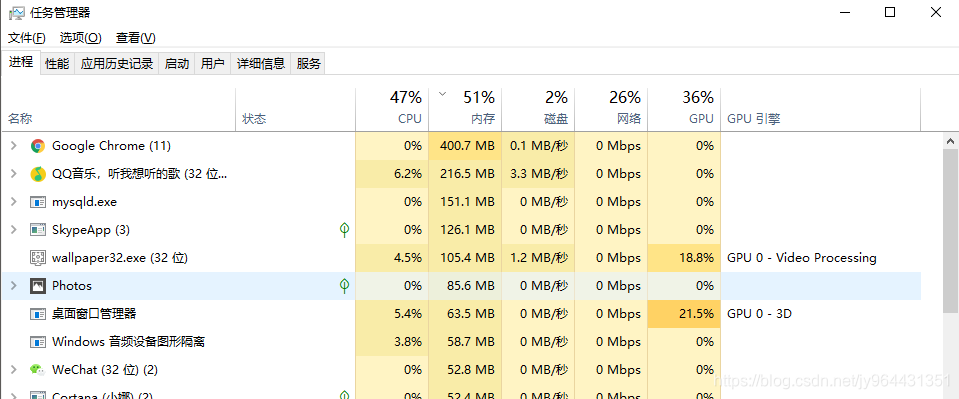Click the 5.4% CPU value
The width and height of the screenshot is (959, 399).
tap(408, 314)
